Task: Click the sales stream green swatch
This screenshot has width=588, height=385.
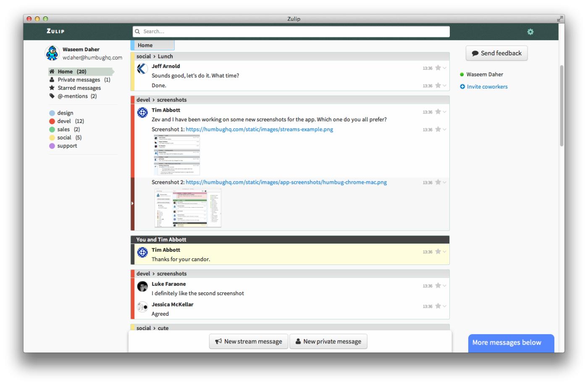Action: pyautogui.click(x=52, y=129)
